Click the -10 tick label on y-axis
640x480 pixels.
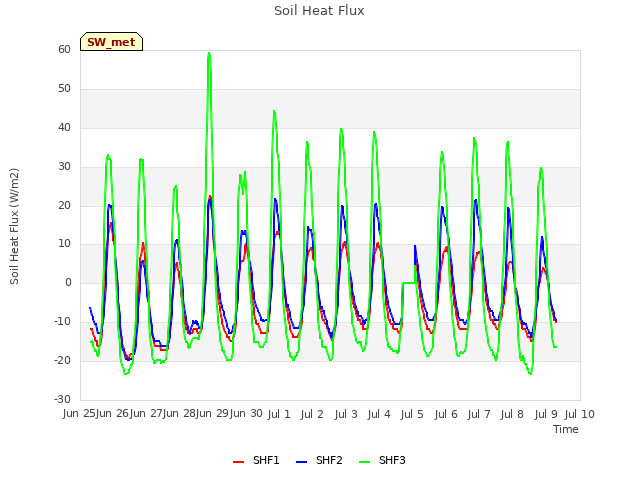[62, 322]
